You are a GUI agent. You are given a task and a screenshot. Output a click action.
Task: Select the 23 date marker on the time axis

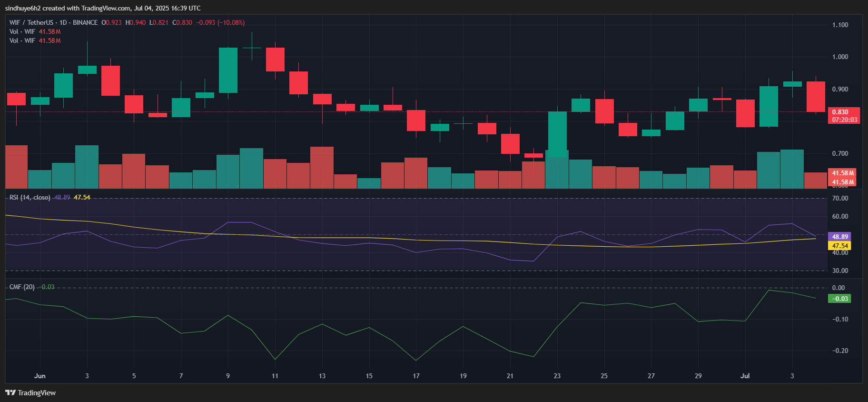point(557,376)
